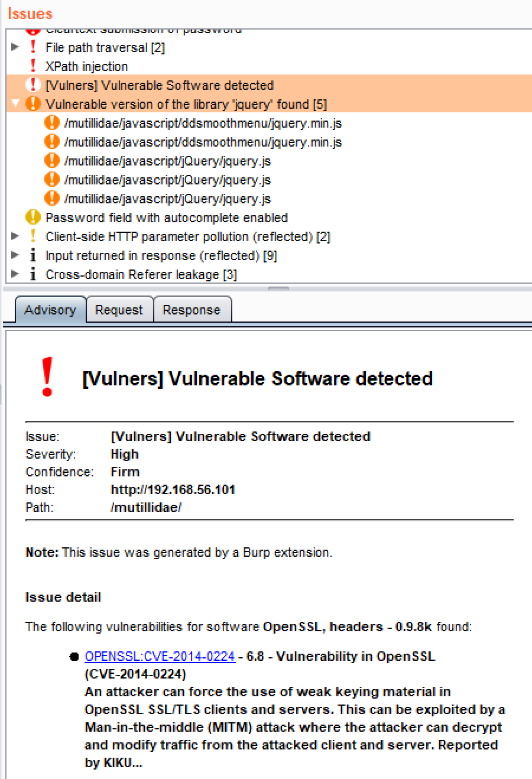This screenshot has width=532, height=779.
Task: Click alert icon on Vulners Vulnerable Software row
Action: pyautogui.click(x=33, y=85)
